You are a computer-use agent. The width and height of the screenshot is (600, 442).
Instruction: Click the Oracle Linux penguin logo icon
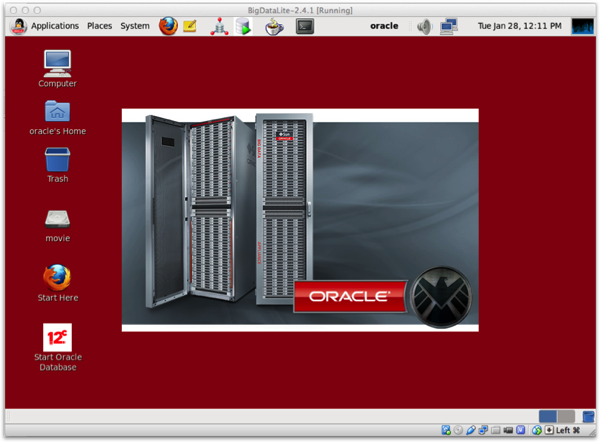point(18,26)
